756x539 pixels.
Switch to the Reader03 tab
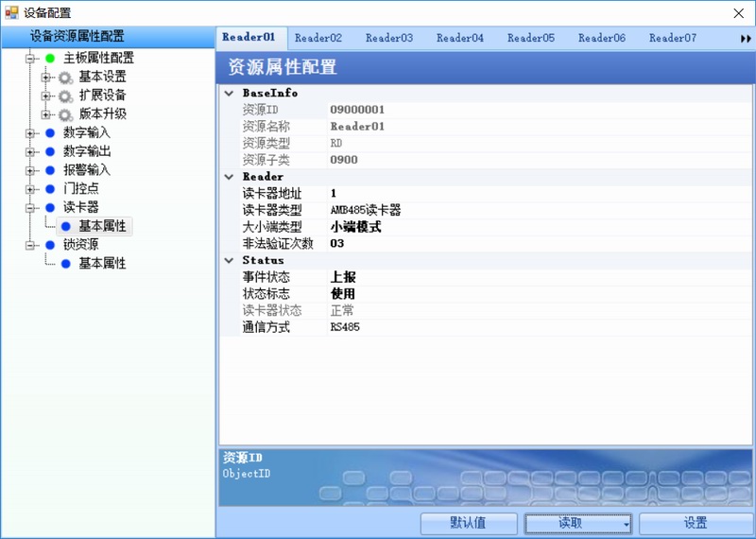[389, 38]
